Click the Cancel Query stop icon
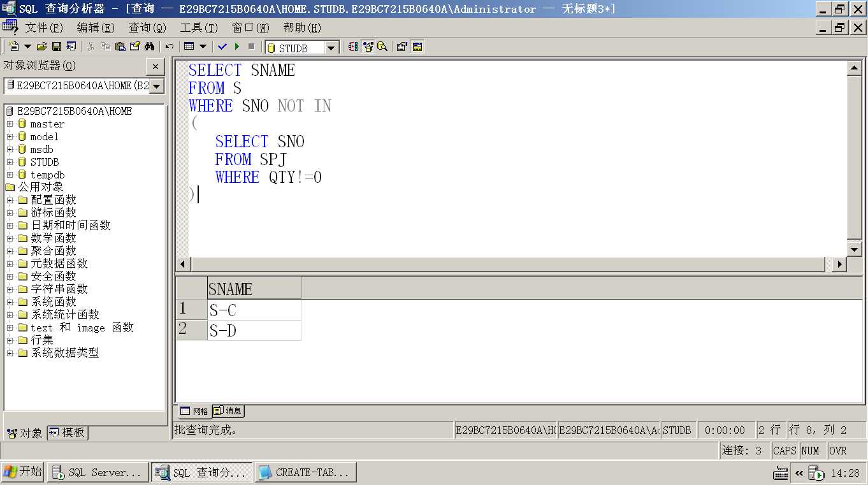 click(x=252, y=47)
